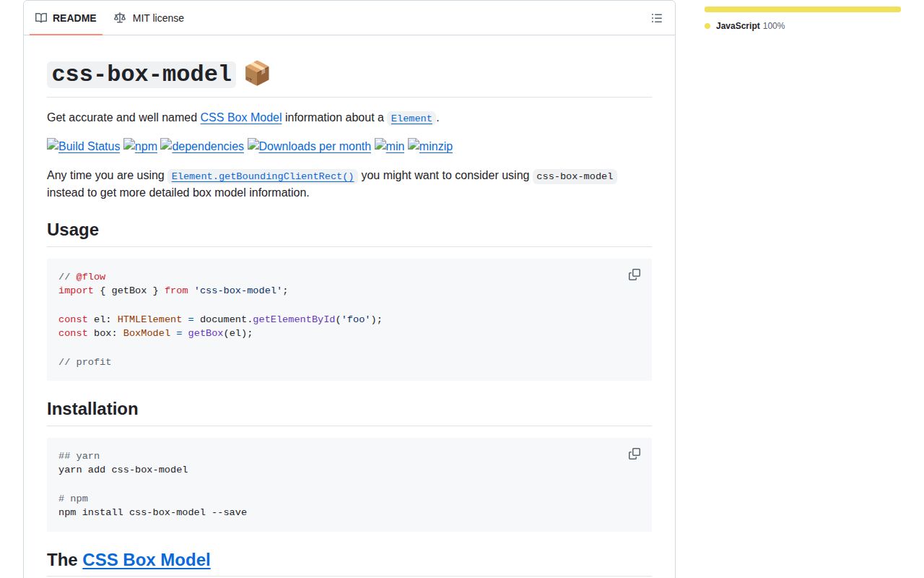Open the Element code link
The height and width of the screenshot is (578, 924).
point(411,118)
